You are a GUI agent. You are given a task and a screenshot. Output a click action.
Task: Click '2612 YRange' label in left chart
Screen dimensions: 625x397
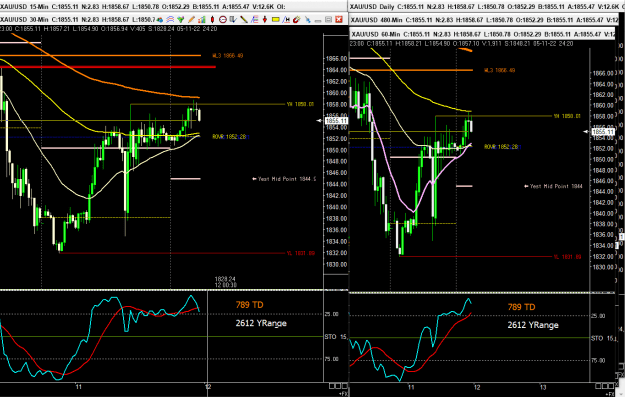pyautogui.click(x=261, y=323)
